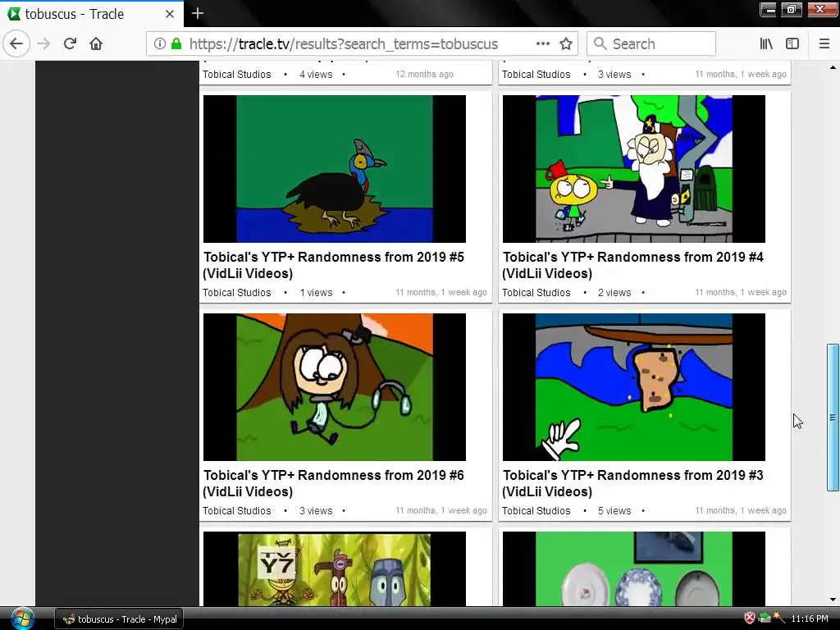Open a new browser tab
Image resolution: width=840 pixels, height=630 pixels.
pyautogui.click(x=198, y=13)
